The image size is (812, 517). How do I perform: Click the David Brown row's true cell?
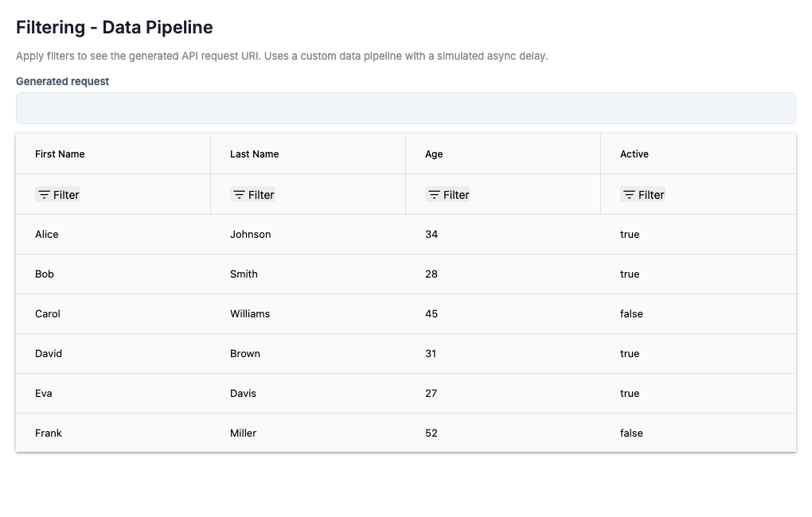(630, 354)
